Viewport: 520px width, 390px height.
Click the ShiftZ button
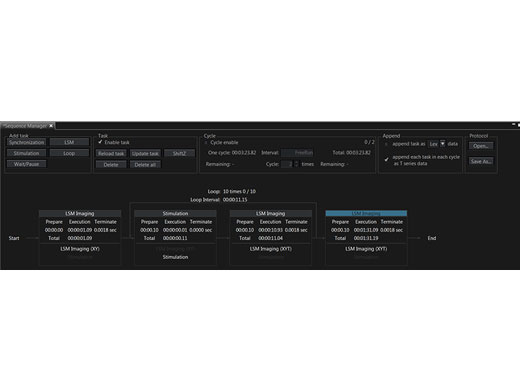pyautogui.click(x=179, y=153)
